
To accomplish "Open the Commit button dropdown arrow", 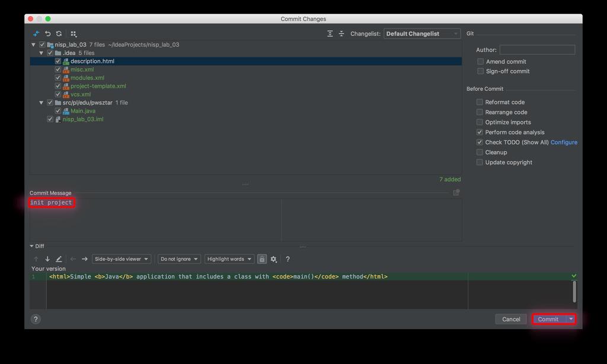I will click(571, 319).
